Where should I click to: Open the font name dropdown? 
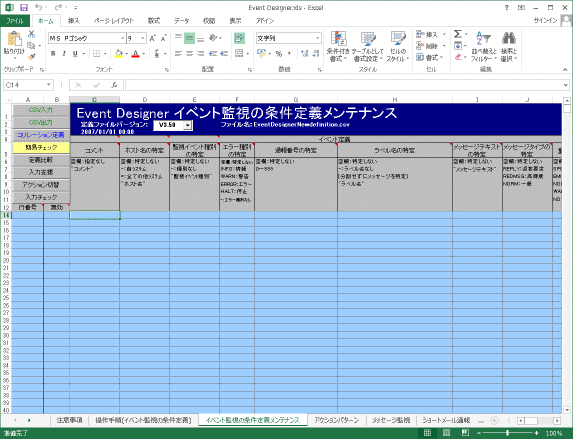pyautogui.click(x=123, y=38)
